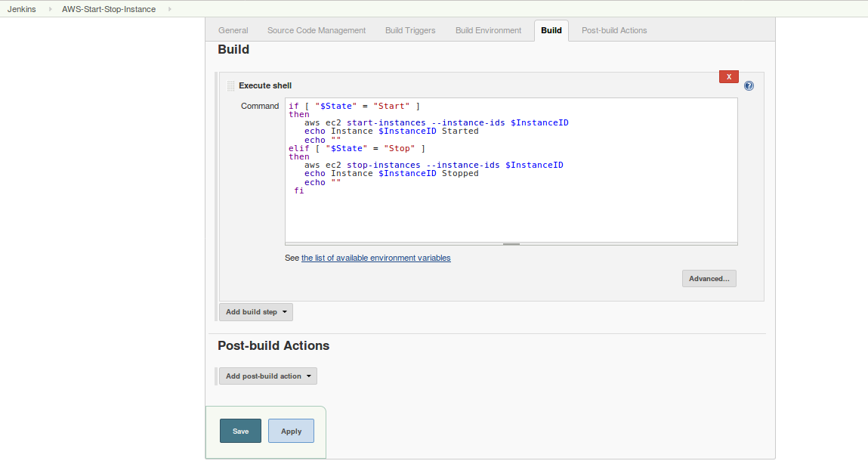Click inside the Command script text area
The image size is (868, 461).
511,212
